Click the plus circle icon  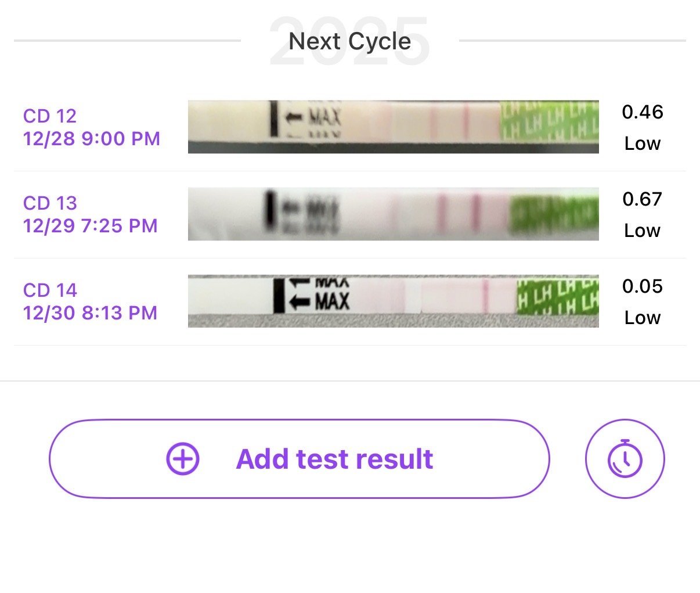(183, 459)
